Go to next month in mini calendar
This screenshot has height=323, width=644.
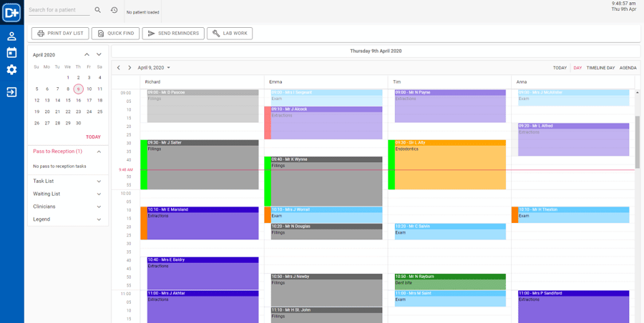point(99,54)
